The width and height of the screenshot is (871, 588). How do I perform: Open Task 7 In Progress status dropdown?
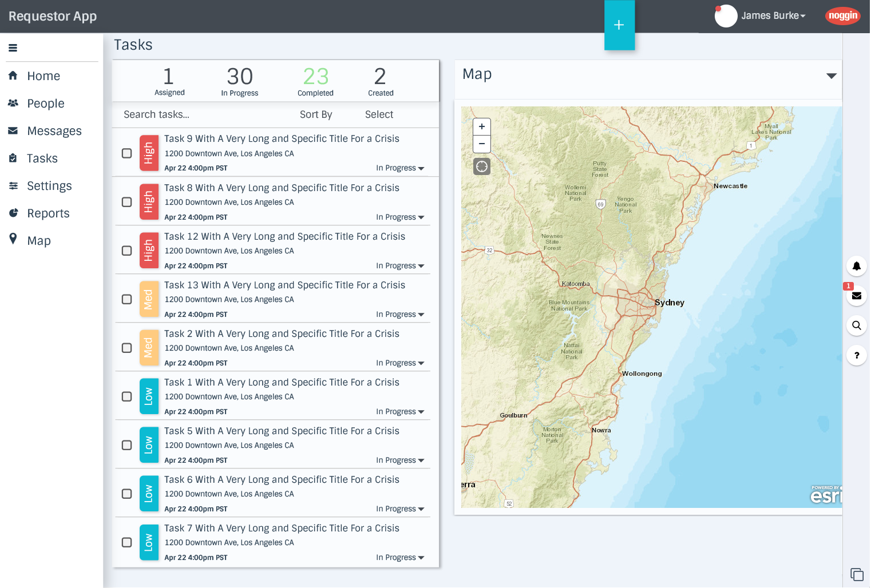400,558
